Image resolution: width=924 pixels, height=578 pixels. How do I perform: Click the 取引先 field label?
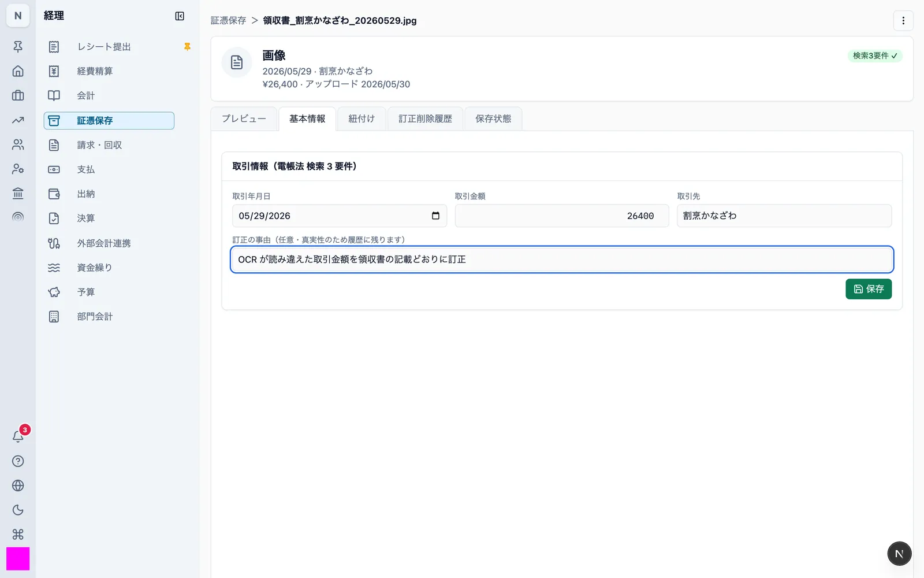pyautogui.click(x=688, y=197)
